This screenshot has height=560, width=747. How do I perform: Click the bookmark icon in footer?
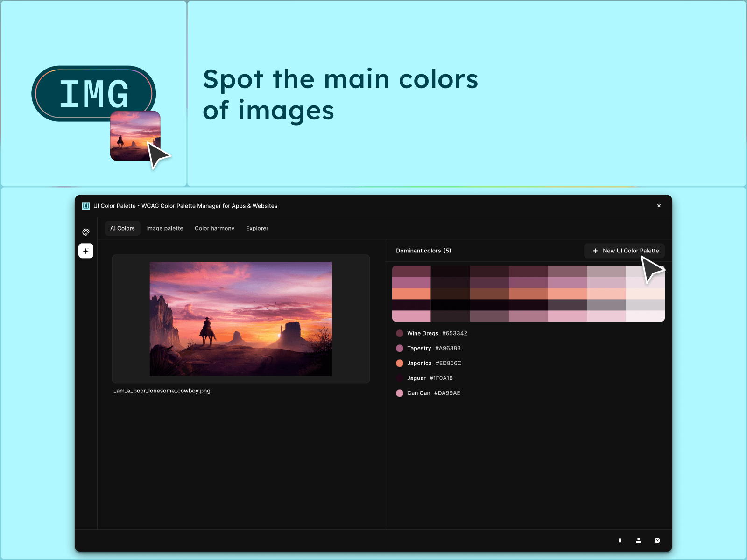620,540
